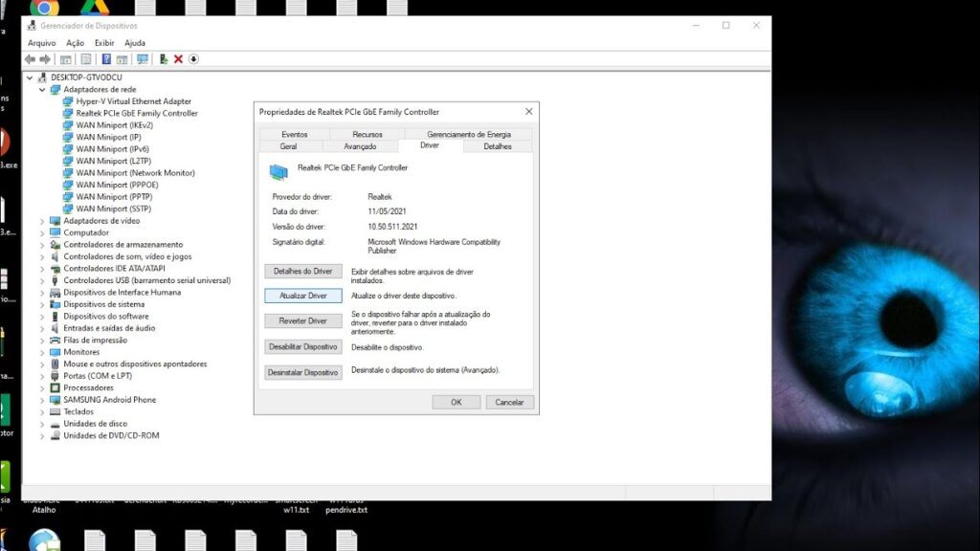Image resolution: width=980 pixels, height=551 pixels.
Task: Select WAN Miniport (L2TP) adapter
Action: [113, 161]
